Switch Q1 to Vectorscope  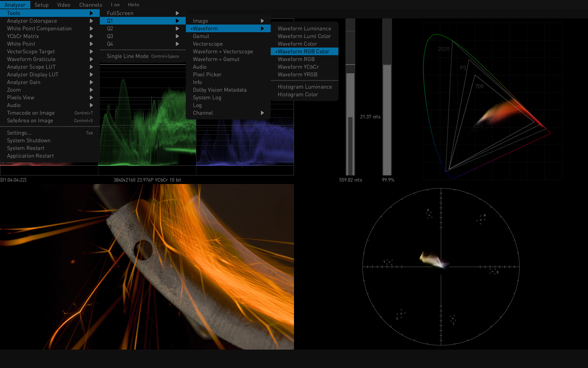tap(208, 44)
